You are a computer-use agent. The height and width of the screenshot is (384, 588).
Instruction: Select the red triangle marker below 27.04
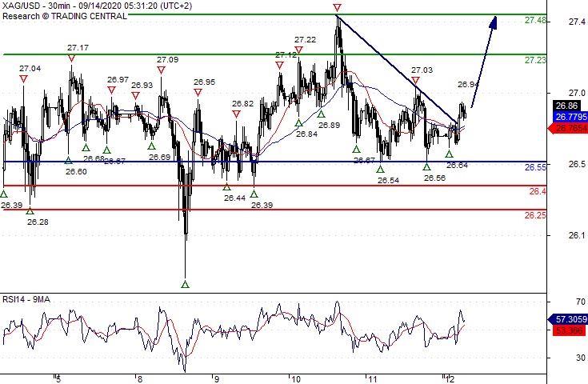click(24, 78)
